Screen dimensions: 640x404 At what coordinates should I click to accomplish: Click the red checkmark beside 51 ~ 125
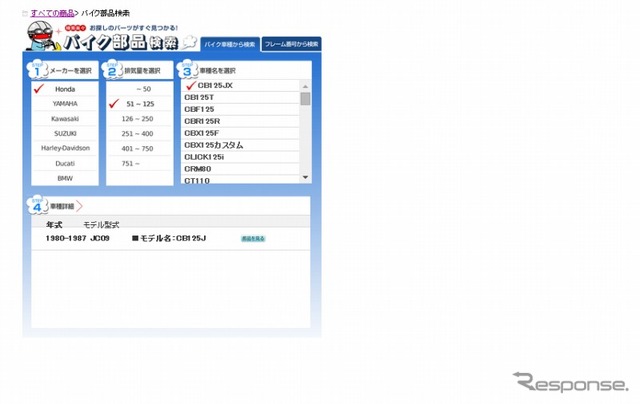click(x=114, y=103)
